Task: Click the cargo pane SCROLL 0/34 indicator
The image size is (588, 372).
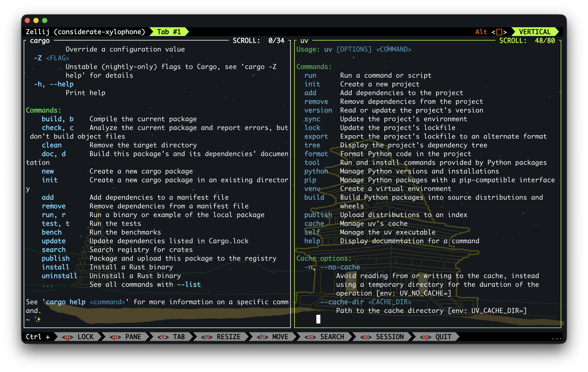Action: click(258, 41)
